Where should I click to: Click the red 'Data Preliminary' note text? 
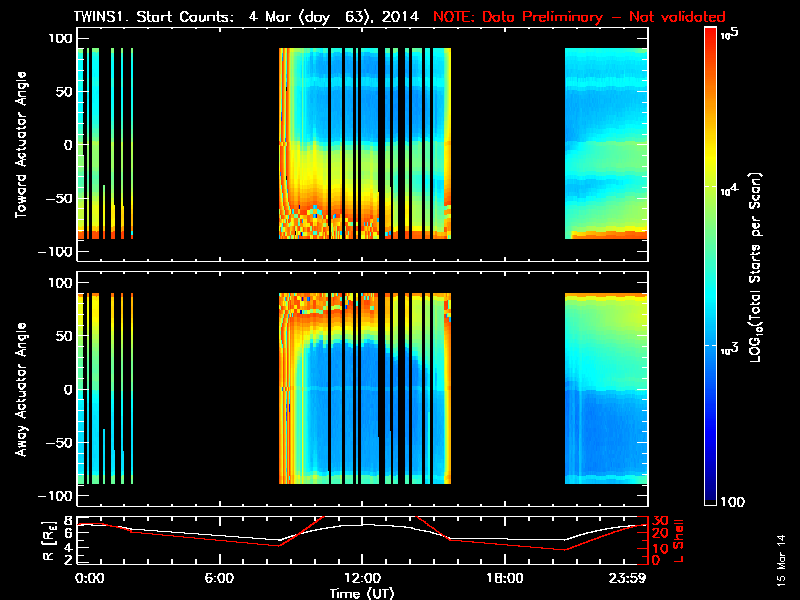(x=579, y=17)
